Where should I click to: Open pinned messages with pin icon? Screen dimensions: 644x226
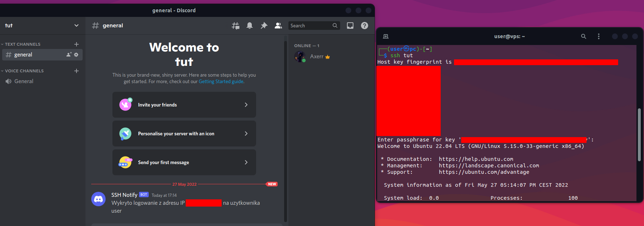pyautogui.click(x=264, y=26)
